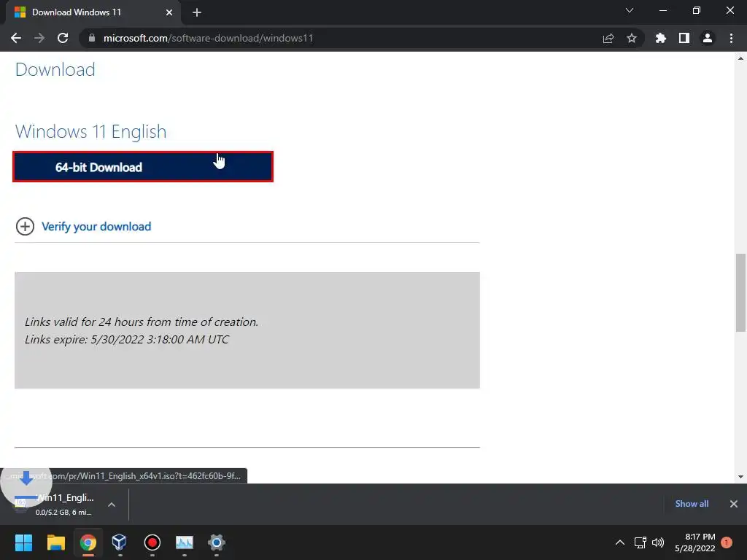
Task: Click the Windows 11 English heading
Action: pyautogui.click(x=91, y=131)
